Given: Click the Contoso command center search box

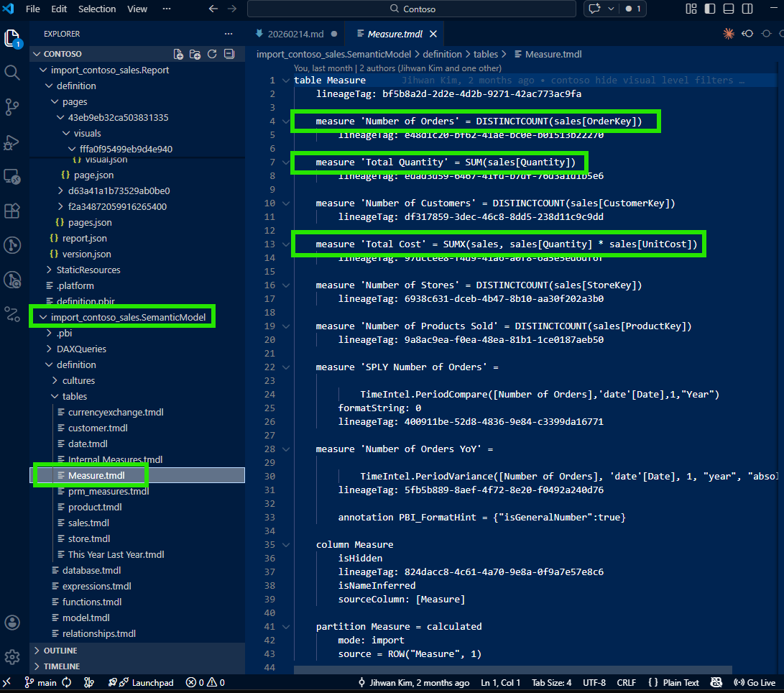Looking at the screenshot, I should (412, 9).
